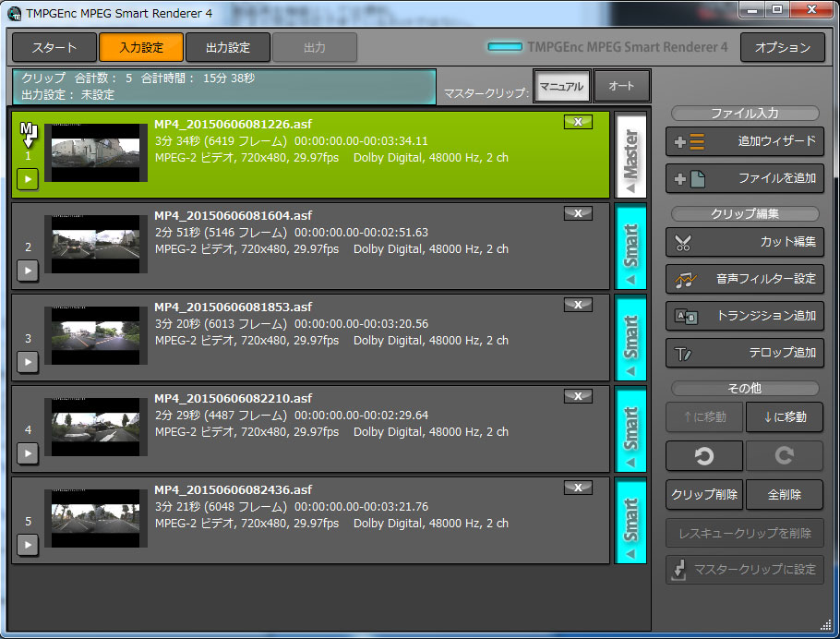This screenshot has width=840, height=639.
Task: Click the 2分 51秒 (5146 フレーム) duration text
Action: click(221, 233)
